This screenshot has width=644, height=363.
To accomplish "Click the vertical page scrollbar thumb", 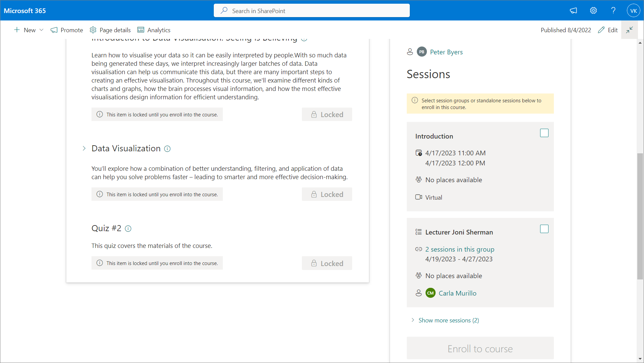I will (640, 216).
